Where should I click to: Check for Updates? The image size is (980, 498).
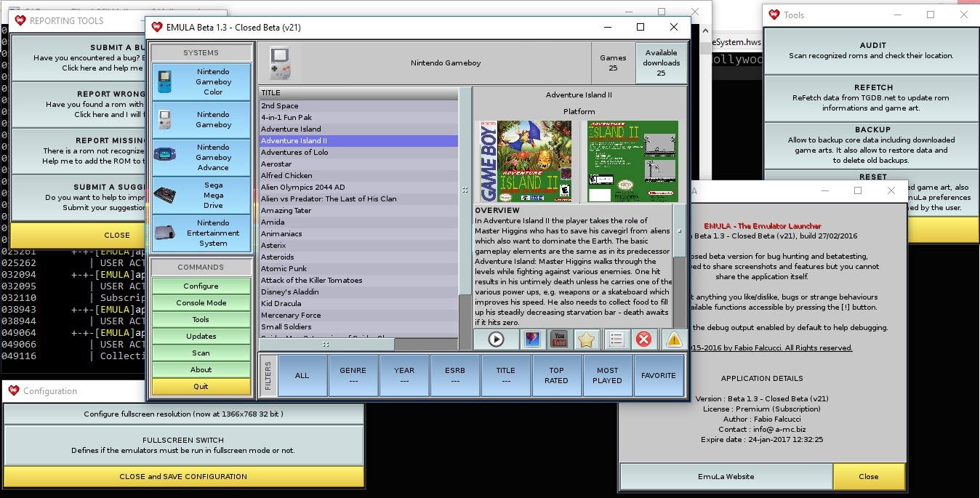click(201, 336)
